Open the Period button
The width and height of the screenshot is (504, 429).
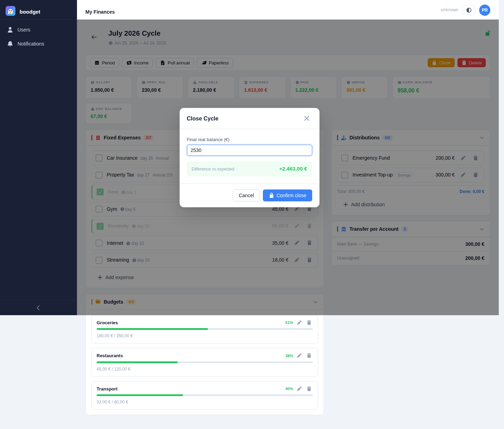105,63
